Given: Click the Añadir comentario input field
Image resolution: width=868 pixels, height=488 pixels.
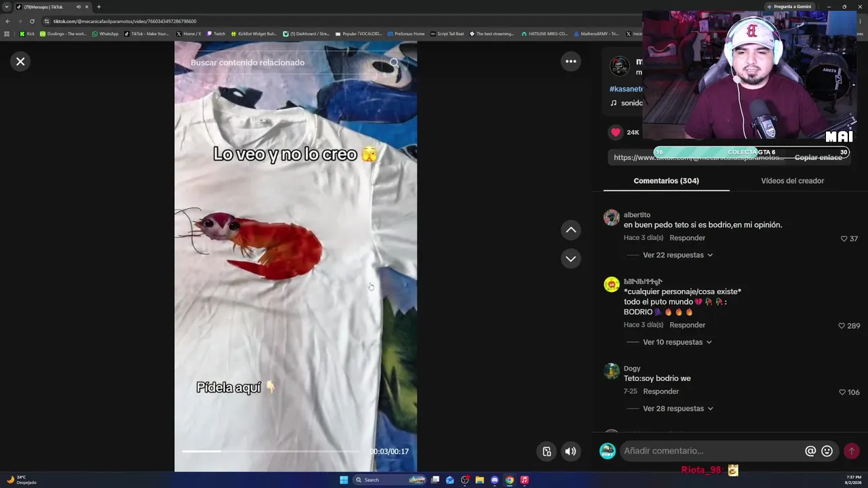Looking at the screenshot, I should [x=712, y=451].
